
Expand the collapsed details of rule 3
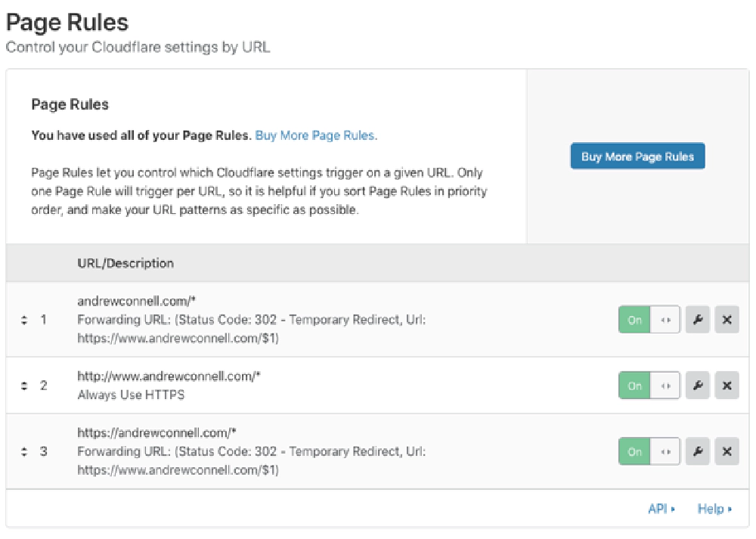click(x=664, y=451)
